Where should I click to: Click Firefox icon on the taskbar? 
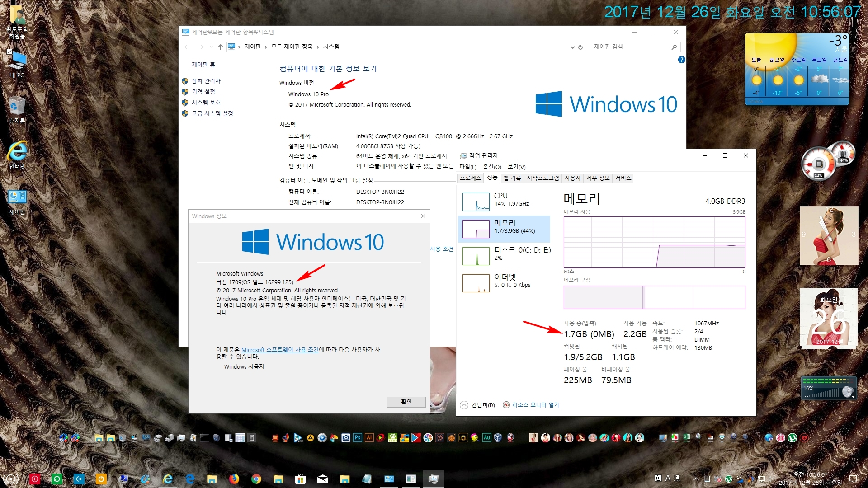[x=234, y=479]
